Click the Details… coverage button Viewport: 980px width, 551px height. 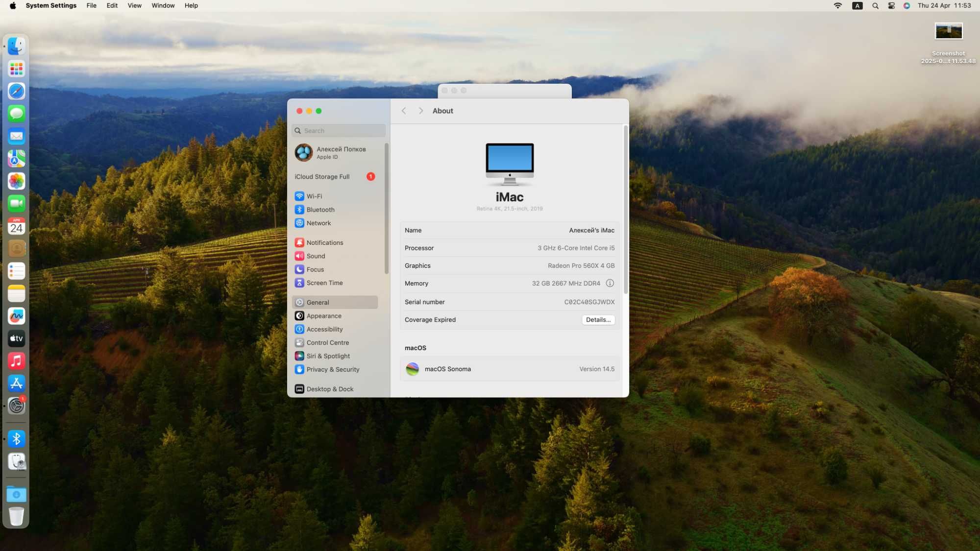click(598, 320)
